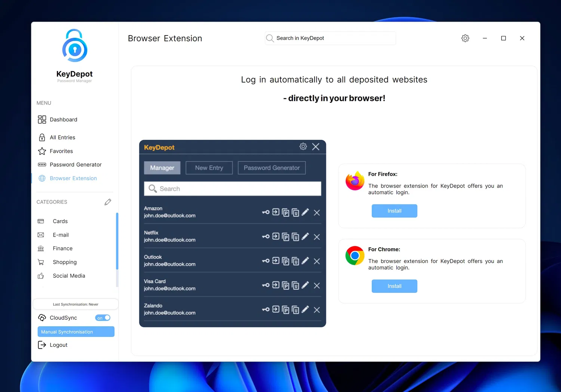Install the Firefox browser extension
Screen dimensions: 561x392
coord(394,211)
